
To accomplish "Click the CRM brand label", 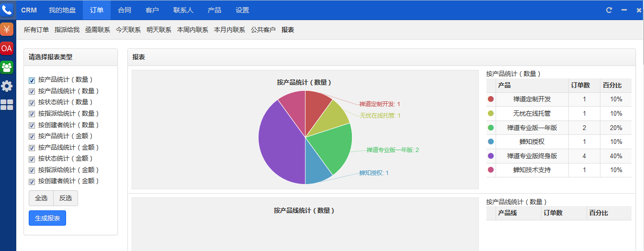I will point(29,10).
